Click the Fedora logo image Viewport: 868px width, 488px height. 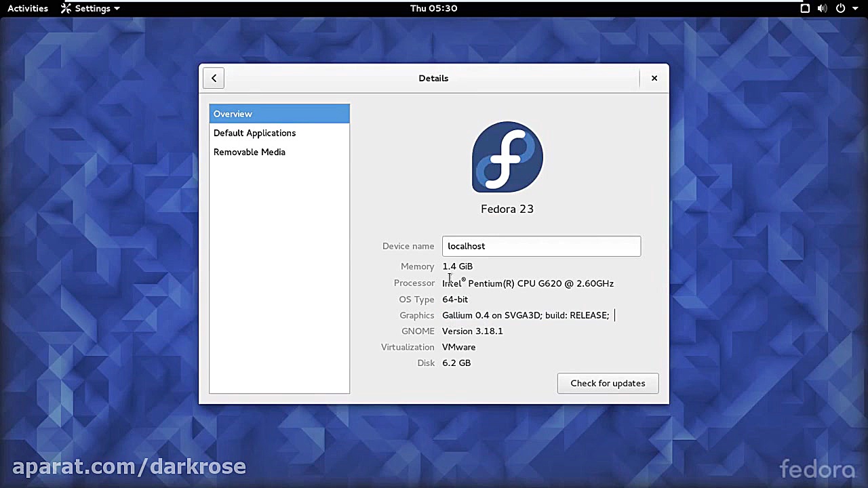(507, 157)
